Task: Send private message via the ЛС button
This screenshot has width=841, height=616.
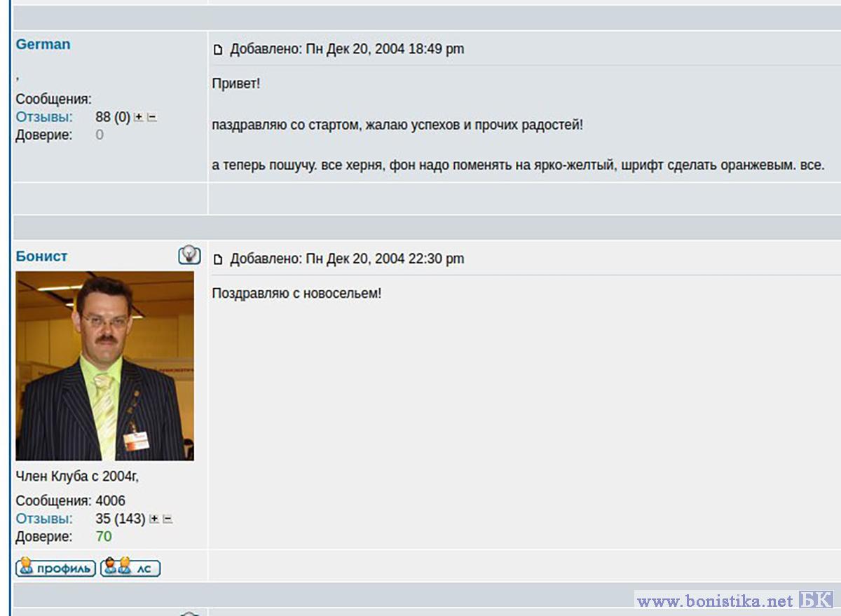Action: pyautogui.click(x=130, y=567)
